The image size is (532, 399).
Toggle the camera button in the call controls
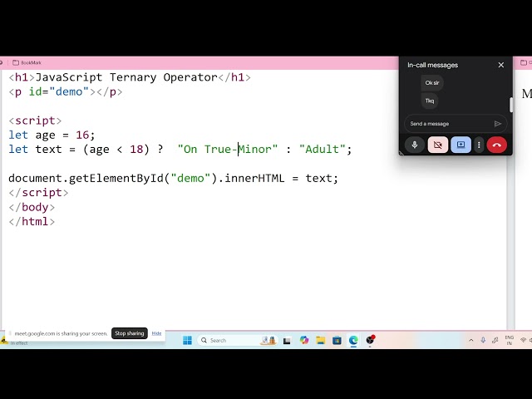[x=438, y=145]
